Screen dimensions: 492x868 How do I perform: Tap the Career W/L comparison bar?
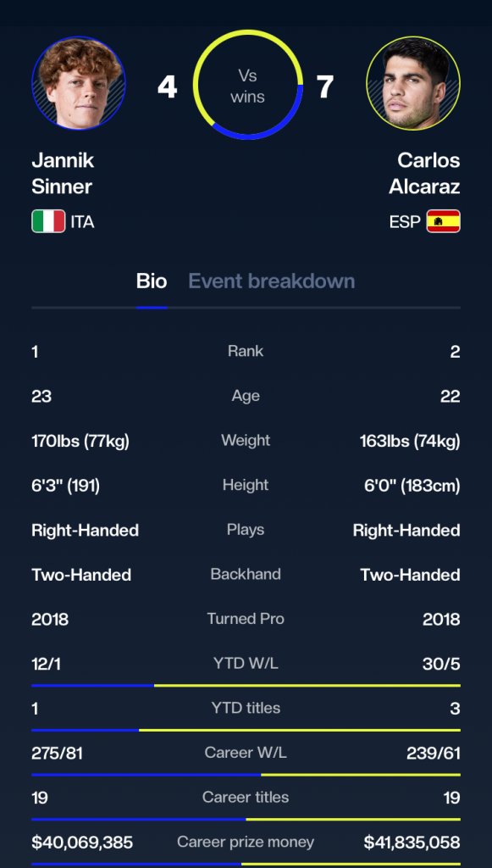(x=246, y=775)
